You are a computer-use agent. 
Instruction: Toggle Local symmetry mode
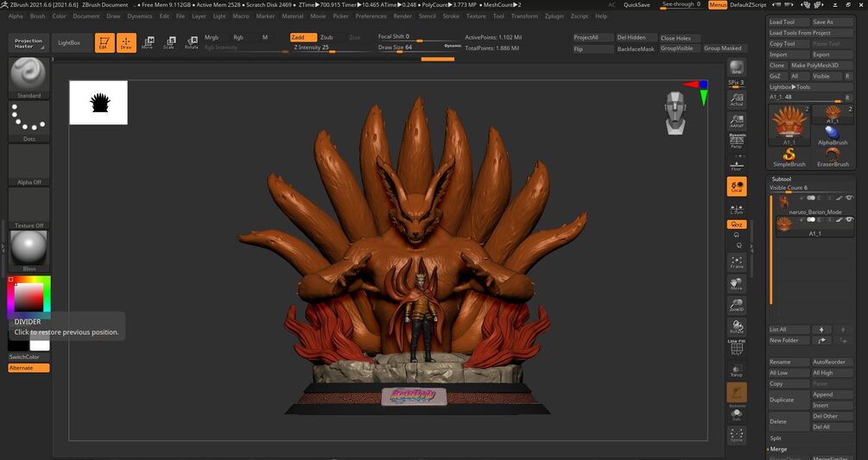[x=736, y=187]
